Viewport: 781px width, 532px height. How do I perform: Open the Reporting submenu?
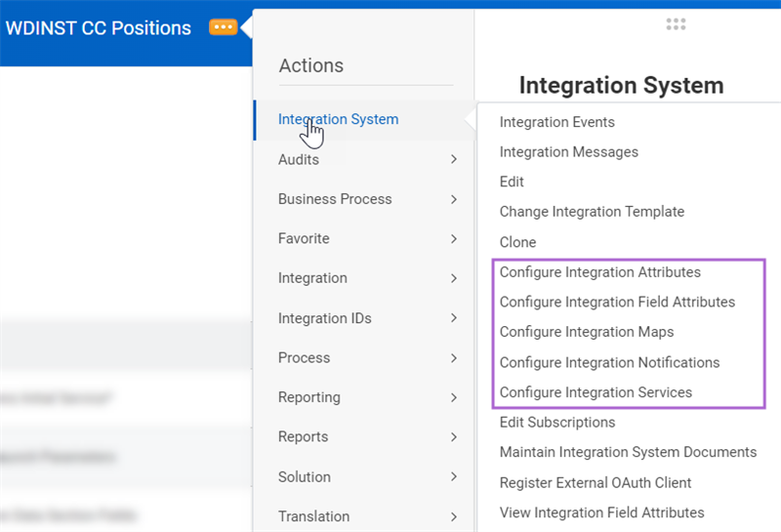tap(309, 397)
